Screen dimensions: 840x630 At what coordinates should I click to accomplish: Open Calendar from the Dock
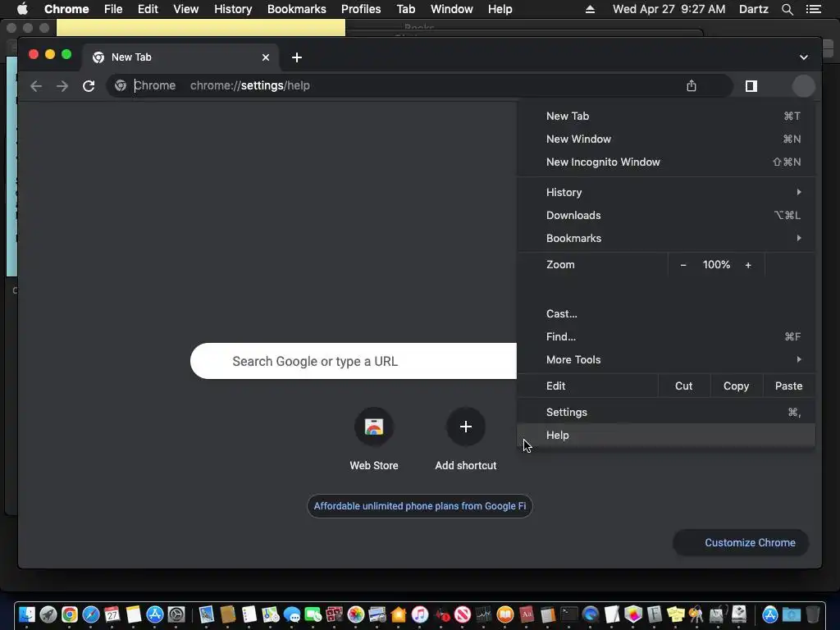[x=112, y=614]
